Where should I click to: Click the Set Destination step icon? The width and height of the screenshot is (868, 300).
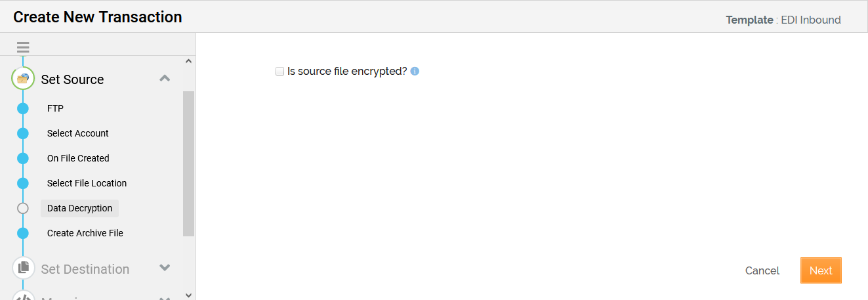23,268
